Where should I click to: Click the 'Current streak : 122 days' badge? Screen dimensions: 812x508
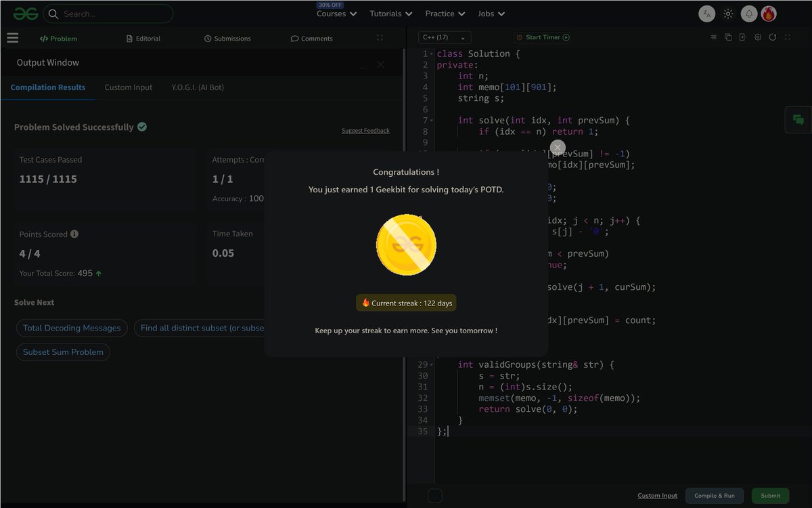[406, 303]
